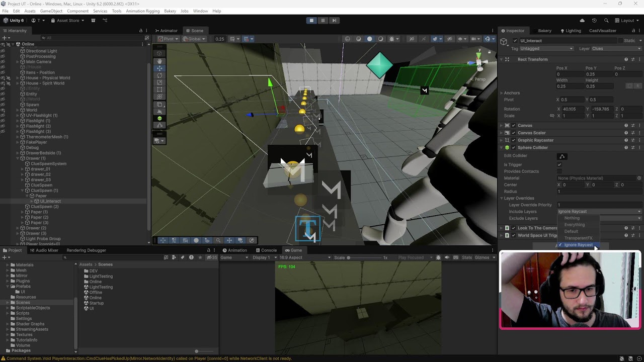
Task: Toggle the Inspector lock icon
Action: pyautogui.click(x=633, y=31)
